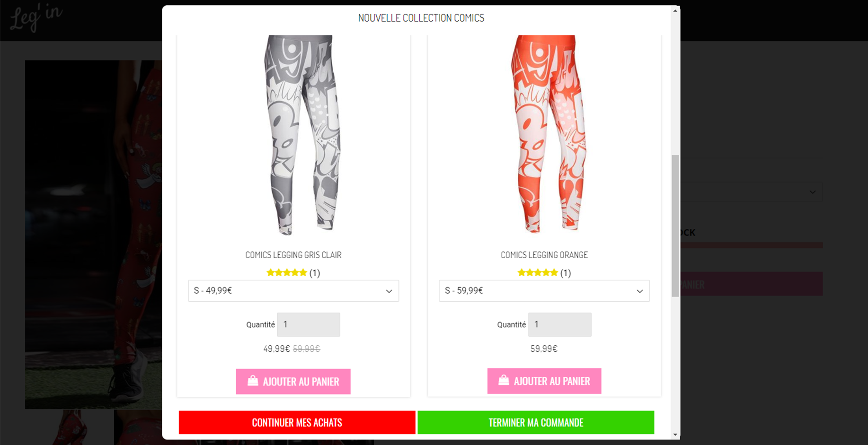This screenshot has width=868, height=445.
Task: Click the quantity field for gris clair legging
Action: point(309,324)
